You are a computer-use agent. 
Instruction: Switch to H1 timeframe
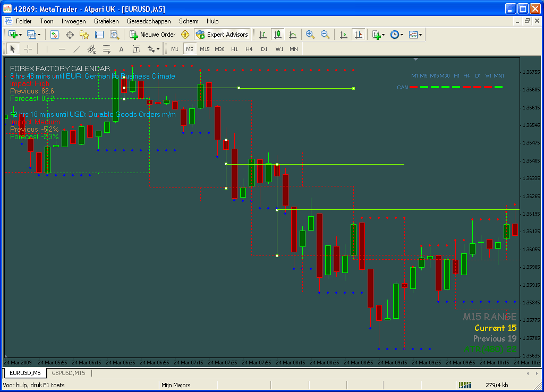tap(234, 49)
